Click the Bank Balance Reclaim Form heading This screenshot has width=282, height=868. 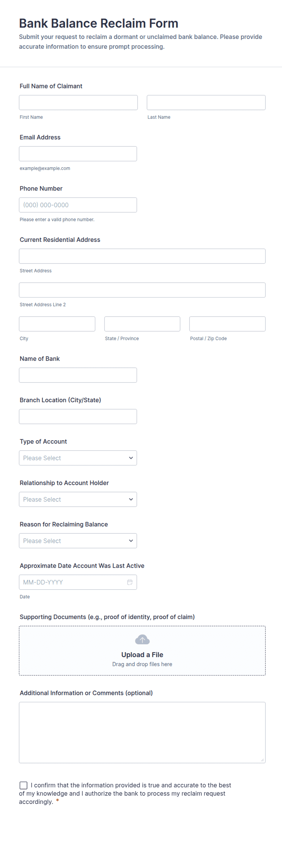click(99, 23)
